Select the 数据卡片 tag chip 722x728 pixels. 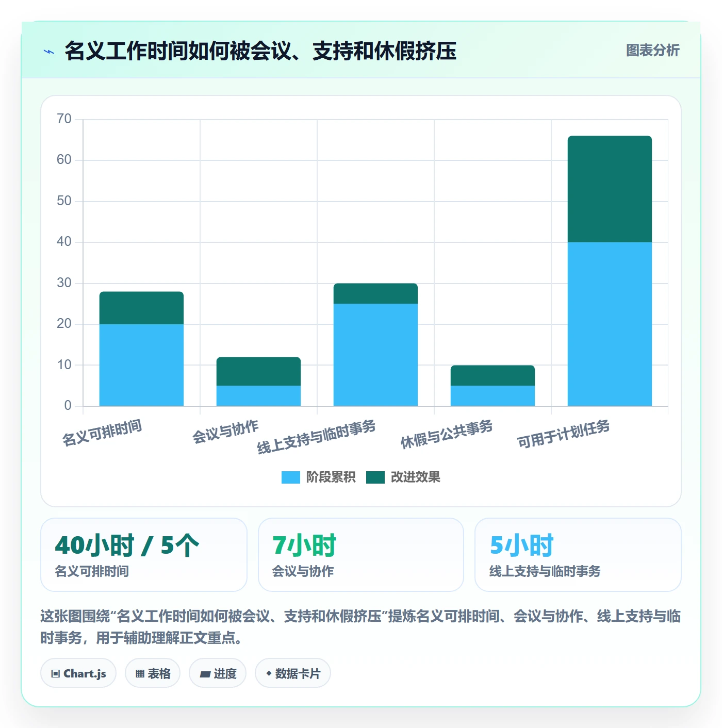pyautogui.click(x=293, y=673)
